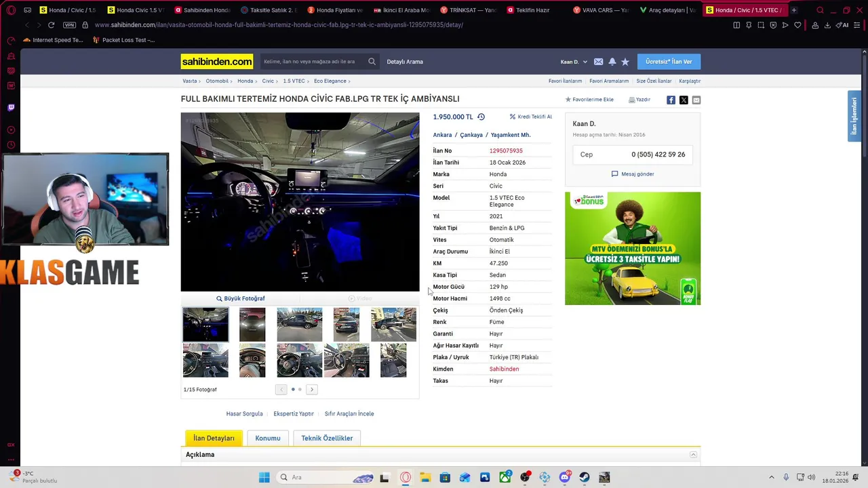
Task: Add listing via Favorilerime Ekle
Action: click(x=589, y=100)
